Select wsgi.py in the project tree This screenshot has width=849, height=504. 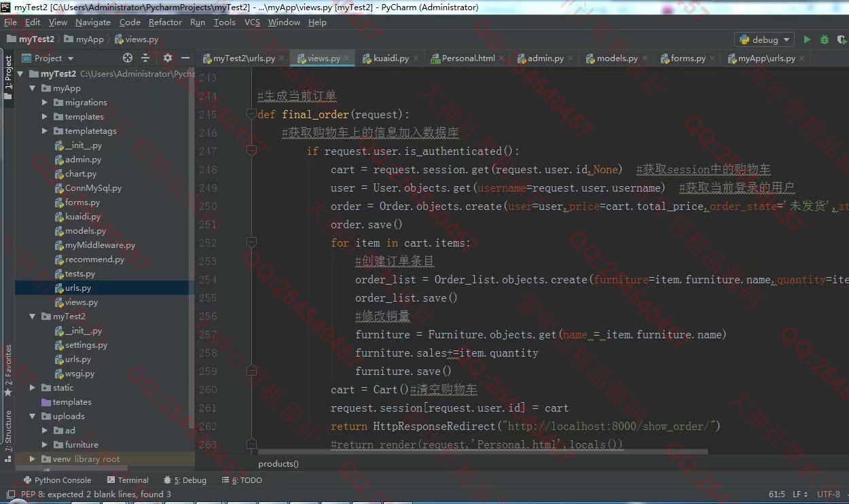(79, 374)
